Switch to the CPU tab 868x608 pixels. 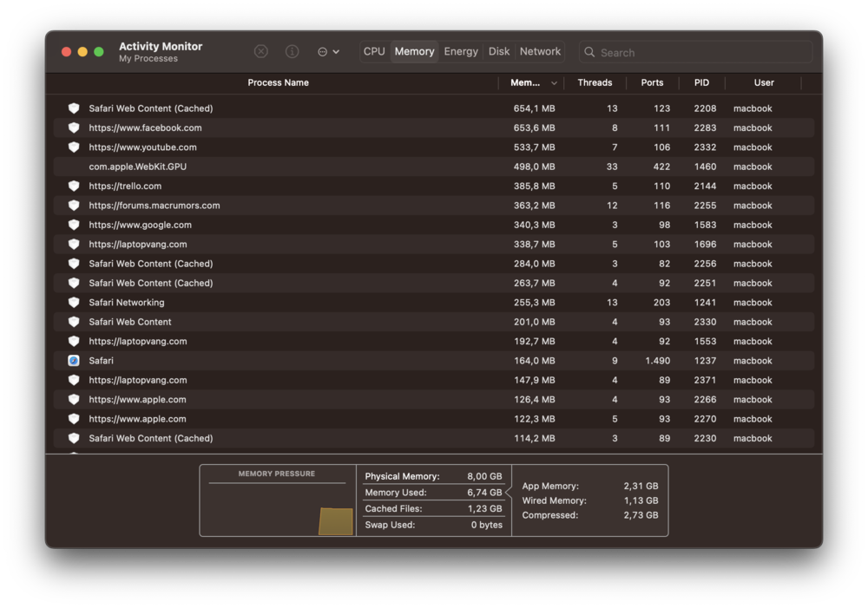point(374,51)
